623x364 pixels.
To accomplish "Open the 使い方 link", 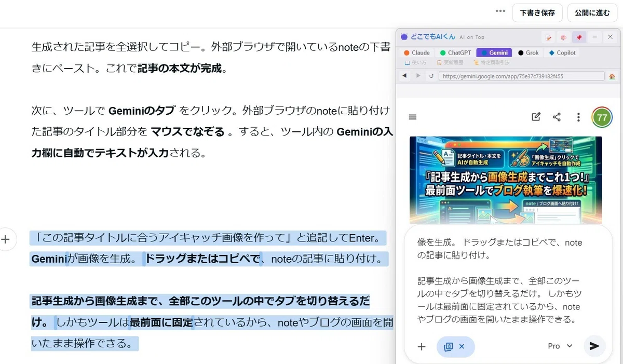I will coord(415,62).
